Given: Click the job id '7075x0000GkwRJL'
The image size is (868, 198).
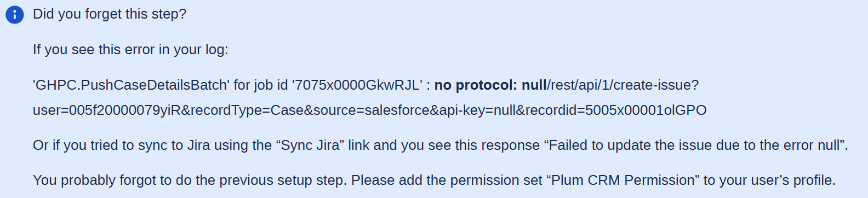Looking at the screenshot, I should click(357, 85).
